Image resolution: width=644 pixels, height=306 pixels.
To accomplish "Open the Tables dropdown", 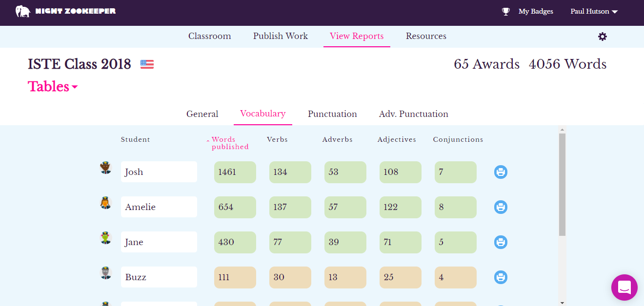I will [x=53, y=87].
